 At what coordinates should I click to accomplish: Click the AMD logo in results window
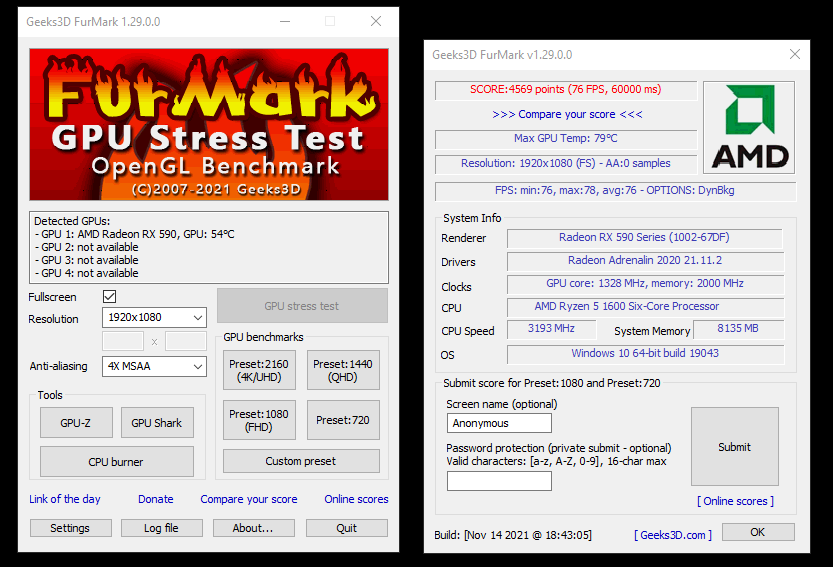point(749,128)
